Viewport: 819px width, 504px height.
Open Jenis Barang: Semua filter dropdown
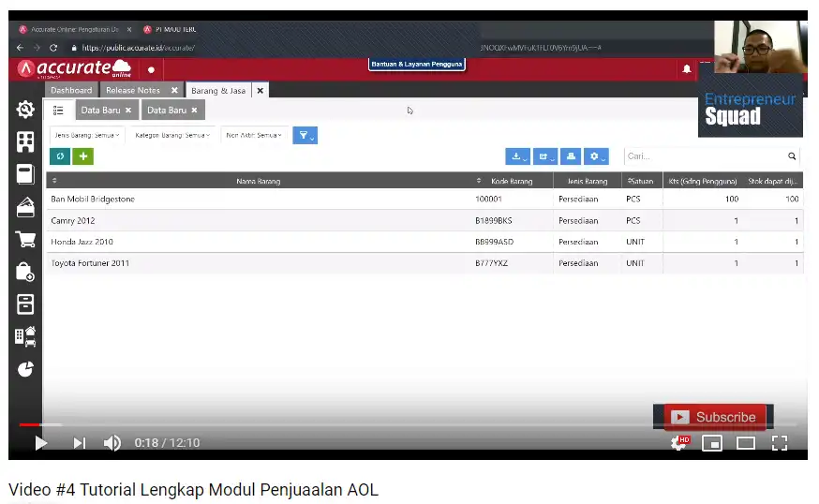tap(87, 135)
